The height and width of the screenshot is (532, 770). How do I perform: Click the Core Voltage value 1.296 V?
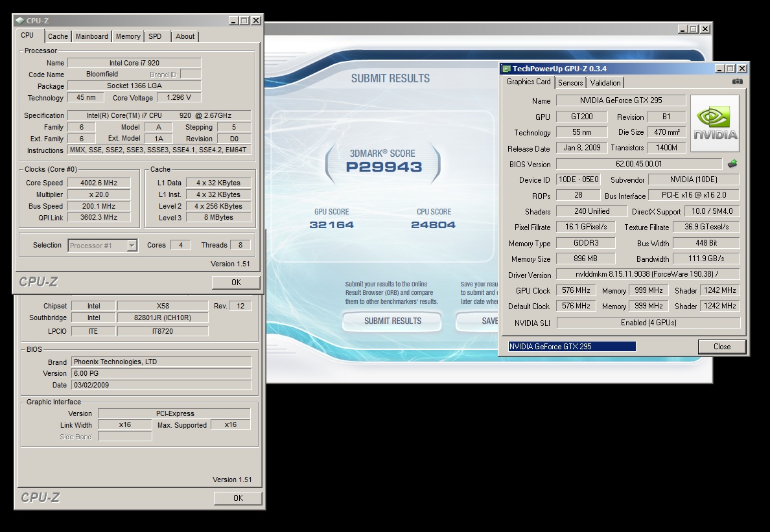click(x=179, y=97)
